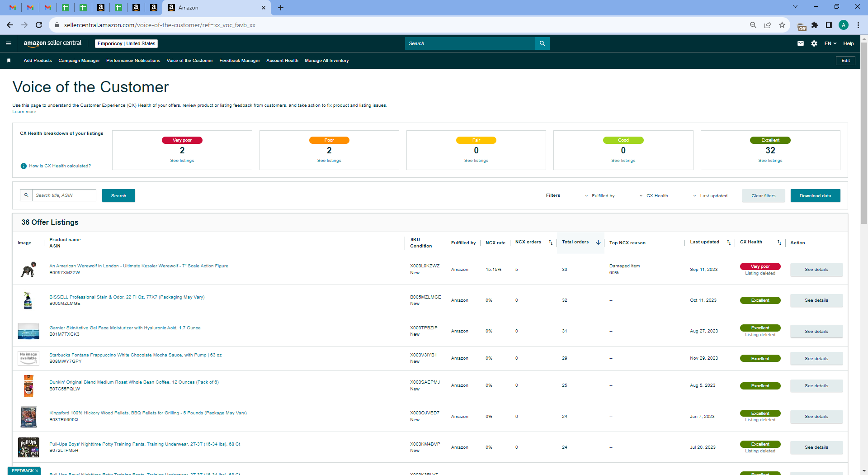Click Clear filters
Viewport: 868px width, 475px height.
coord(764,195)
